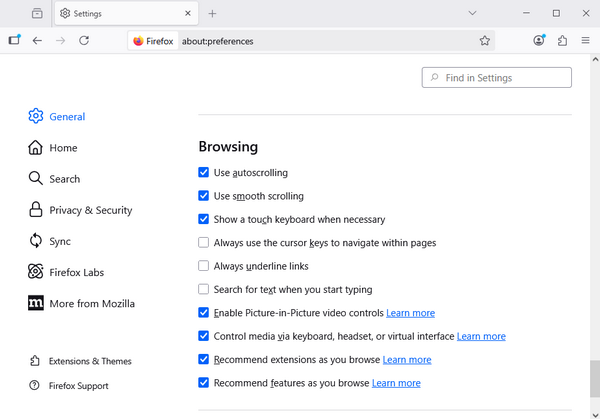Viewport: 600px width, 419px height.
Task: Open Learn more for Picture-in-Picture
Action: coord(410,313)
